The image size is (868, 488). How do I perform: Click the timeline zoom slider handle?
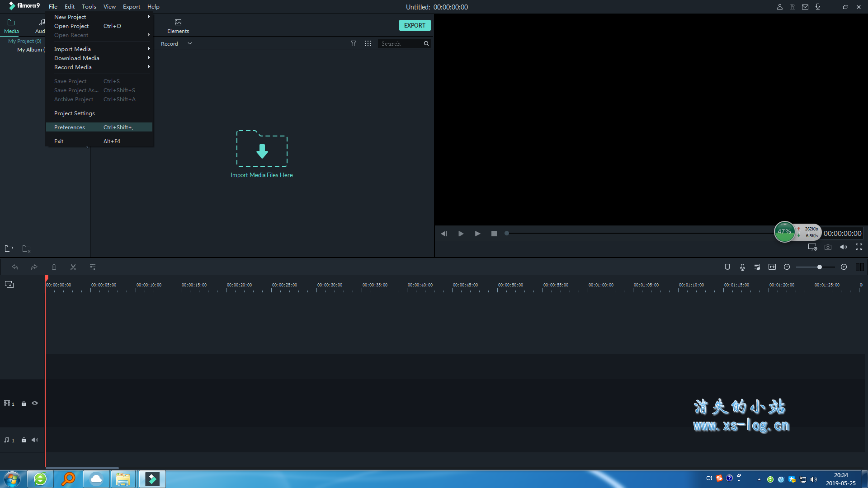tap(819, 267)
